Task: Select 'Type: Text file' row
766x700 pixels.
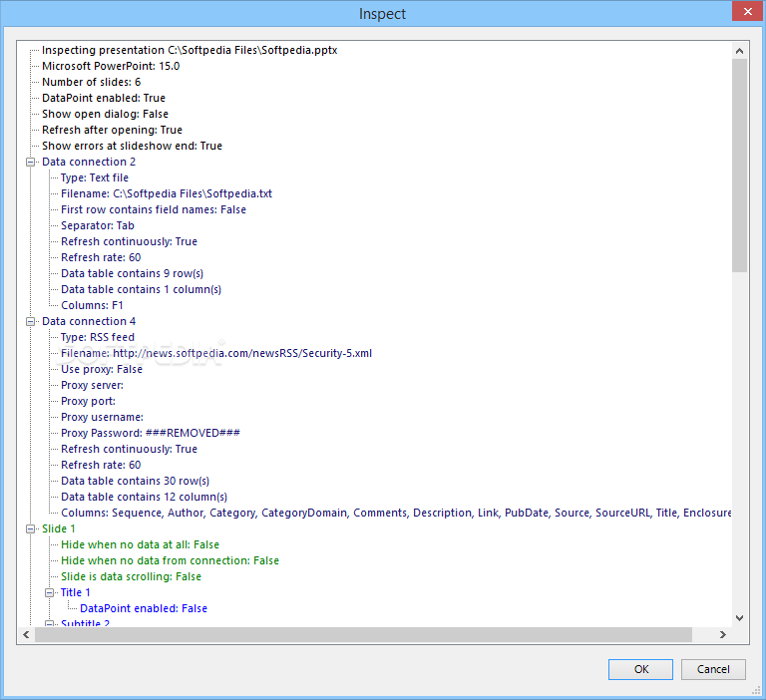Action: tap(95, 177)
